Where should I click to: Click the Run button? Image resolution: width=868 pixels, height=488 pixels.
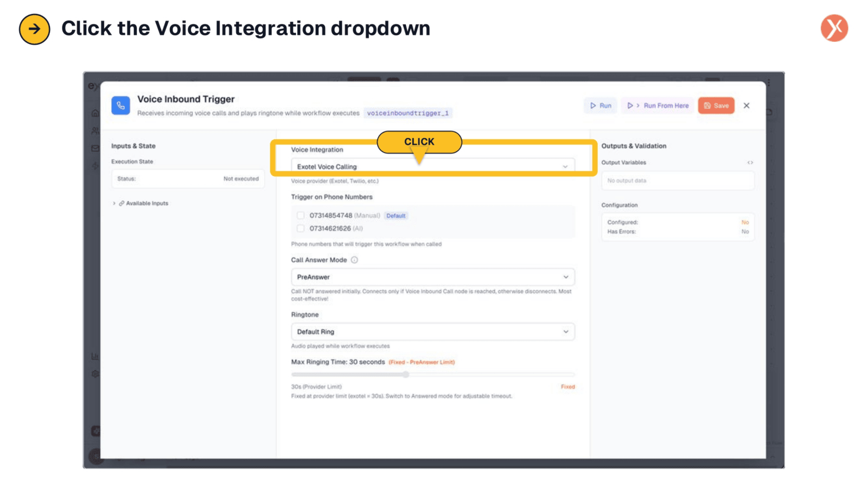601,106
